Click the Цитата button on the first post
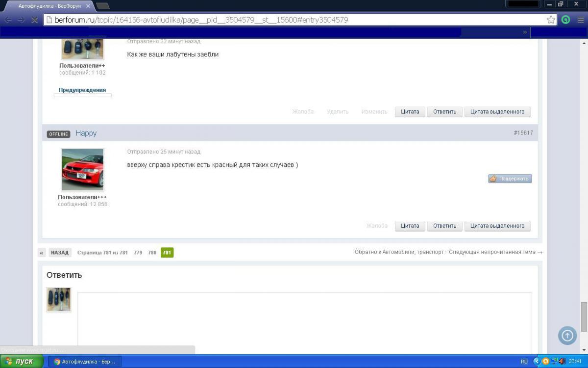Screen dimensions: 588x368 tap(410, 112)
